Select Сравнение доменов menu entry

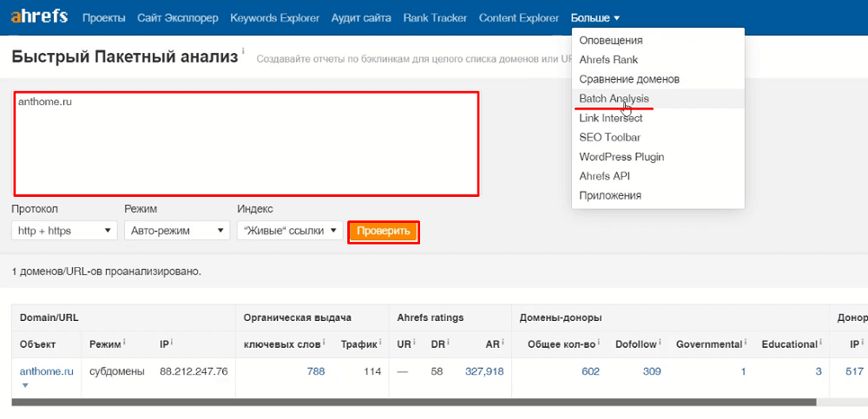click(x=658, y=79)
